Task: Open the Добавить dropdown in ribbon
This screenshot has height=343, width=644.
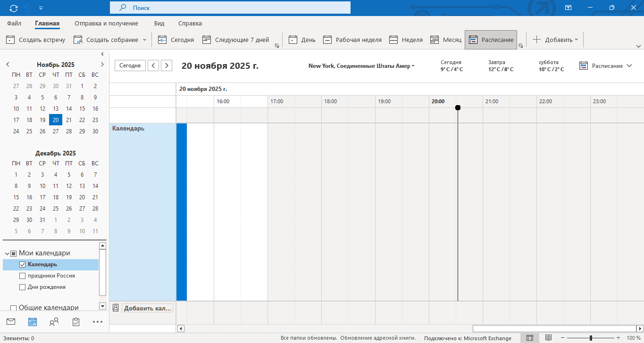Action: pos(556,40)
